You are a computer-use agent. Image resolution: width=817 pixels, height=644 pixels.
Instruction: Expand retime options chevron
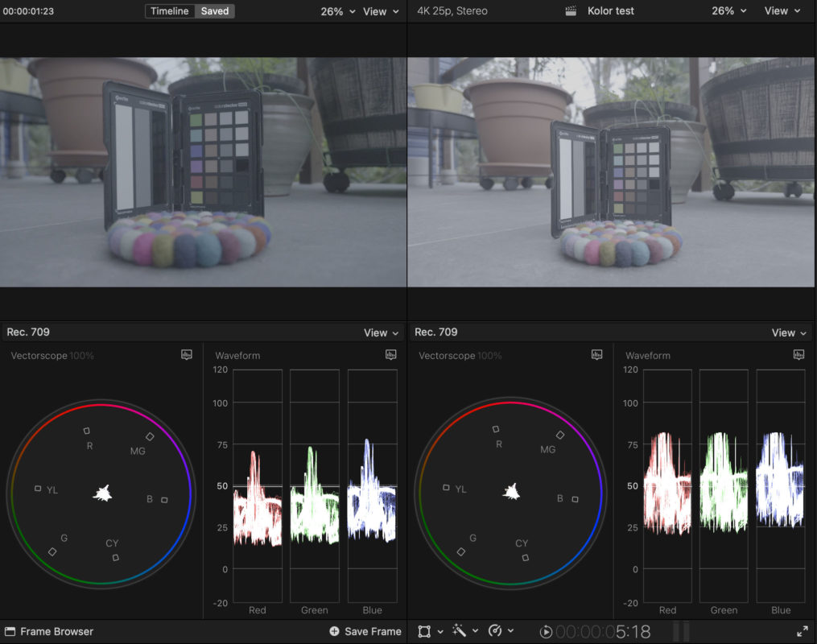[510, 631]
